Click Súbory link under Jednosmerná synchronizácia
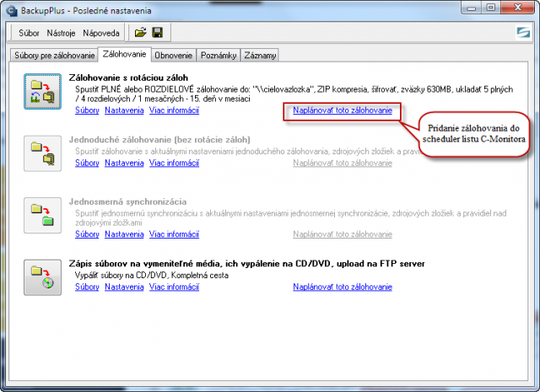This screenshot has height=392, width=540. click(x=87, y=234)
